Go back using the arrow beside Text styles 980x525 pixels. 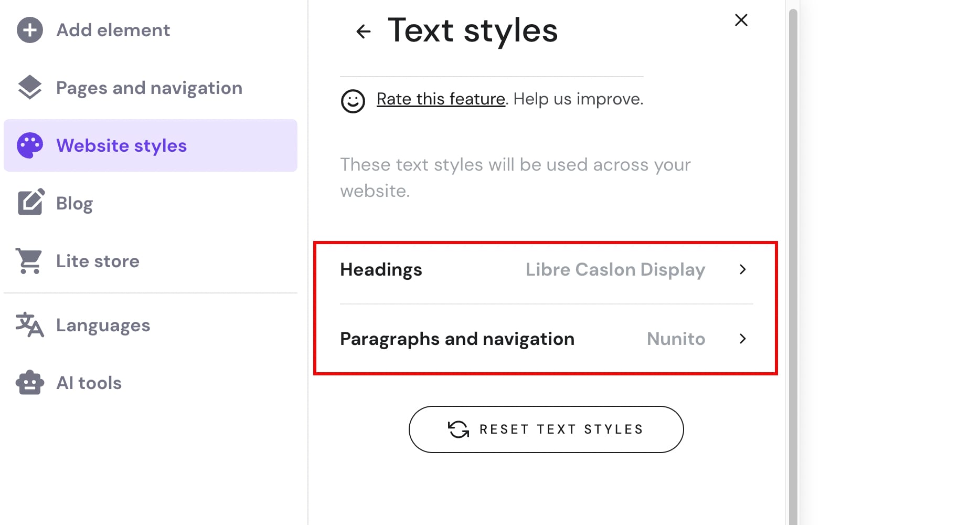(363, 31)
